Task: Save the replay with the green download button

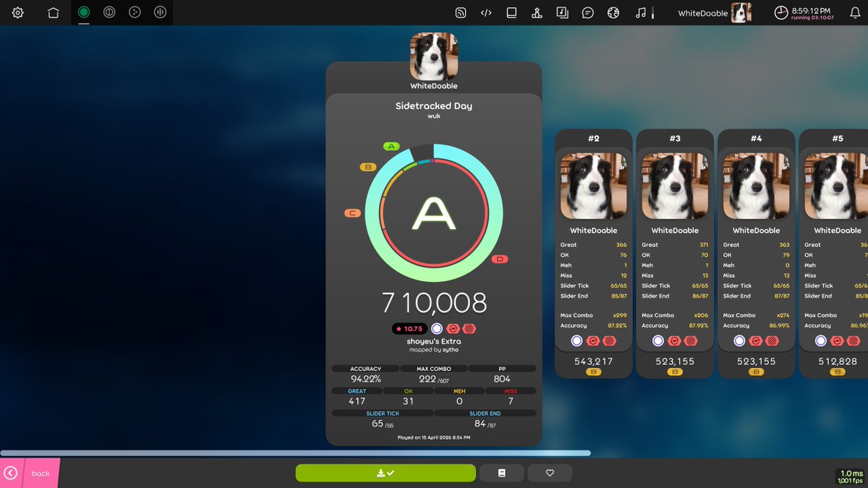Action: (x=386, y=473)
